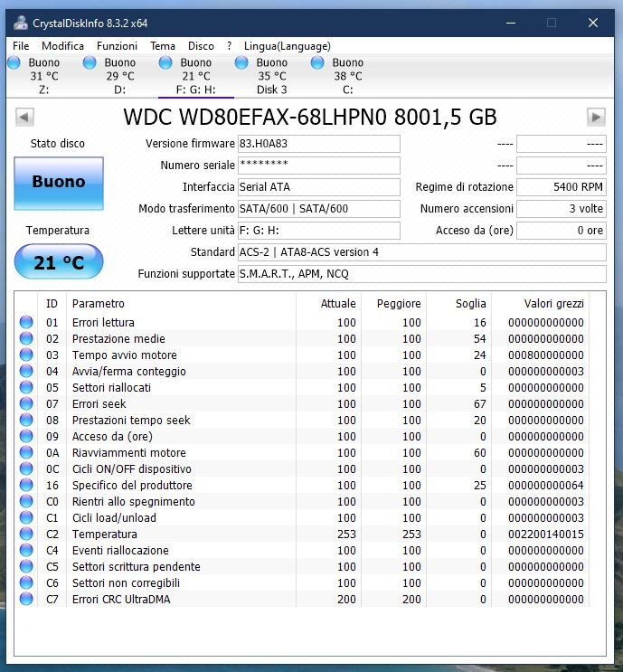Click status orb of 09 Acceso da (ore) row

point(26,436)
